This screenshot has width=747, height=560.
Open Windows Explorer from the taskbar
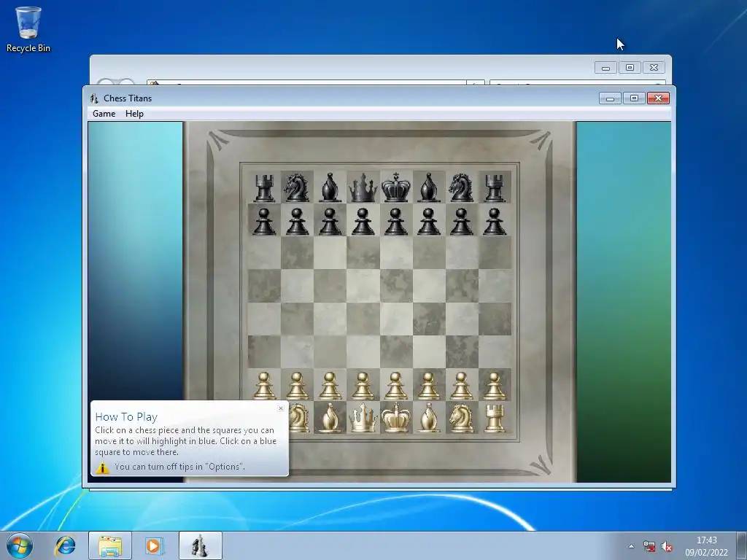pyautogui.click(x=110, y=545)
